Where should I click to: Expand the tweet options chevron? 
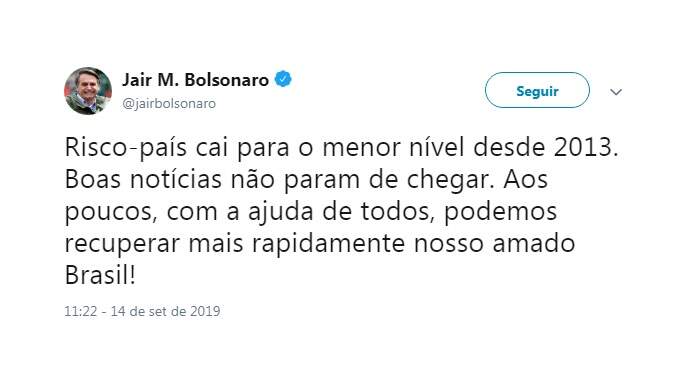point(616,92)
